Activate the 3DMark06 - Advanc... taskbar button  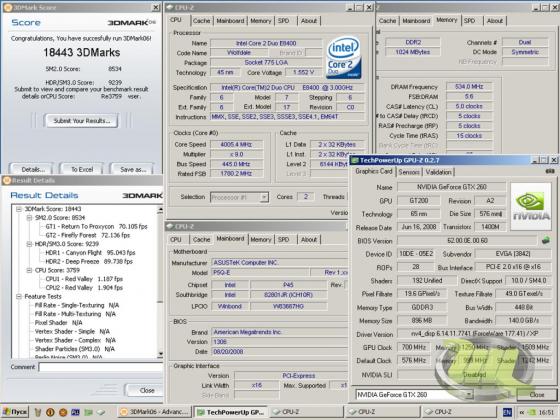(x=155, y=412)
